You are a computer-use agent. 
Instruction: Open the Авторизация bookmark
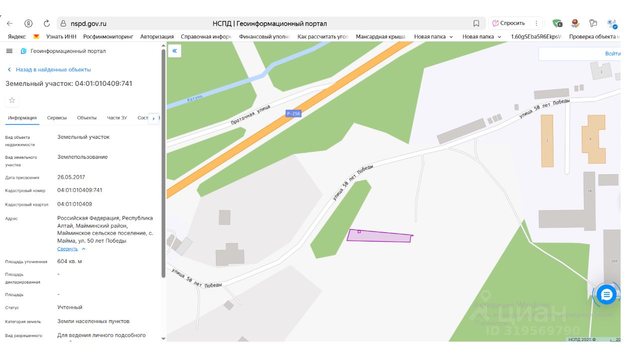coord(157,36)
